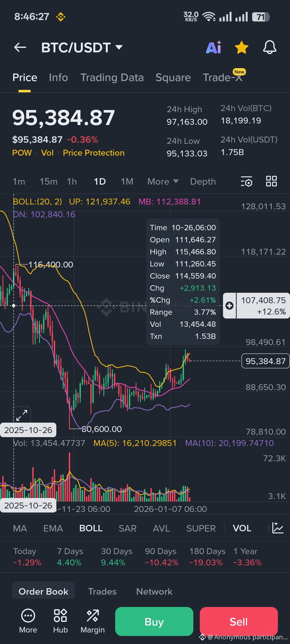Tap the Vol tag
The image size is (290, 644).
47,153
